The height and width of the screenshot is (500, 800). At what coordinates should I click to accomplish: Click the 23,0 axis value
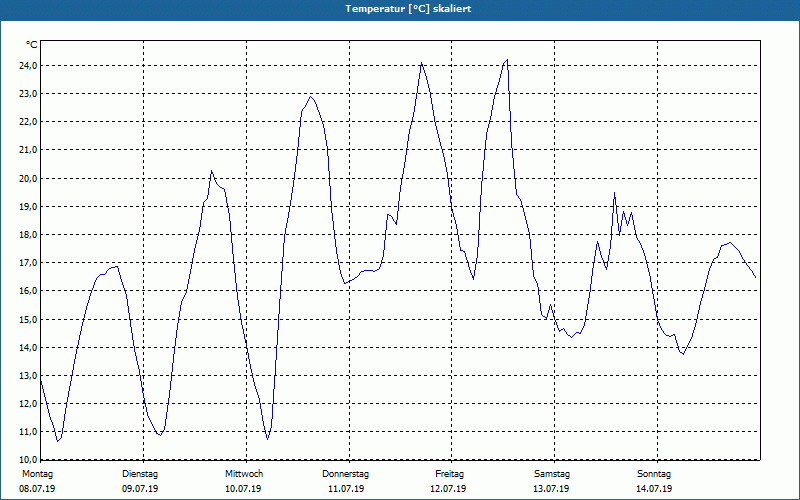(28, 93)
